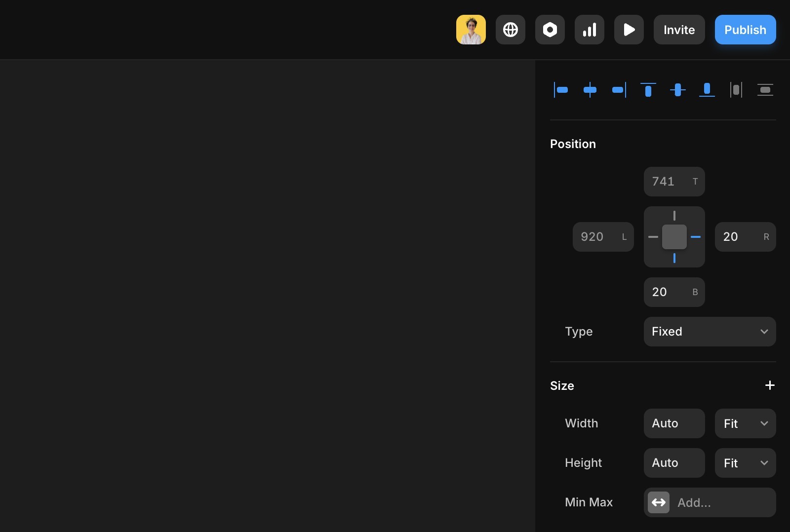Distribute selection vertically

pos(765,90)
